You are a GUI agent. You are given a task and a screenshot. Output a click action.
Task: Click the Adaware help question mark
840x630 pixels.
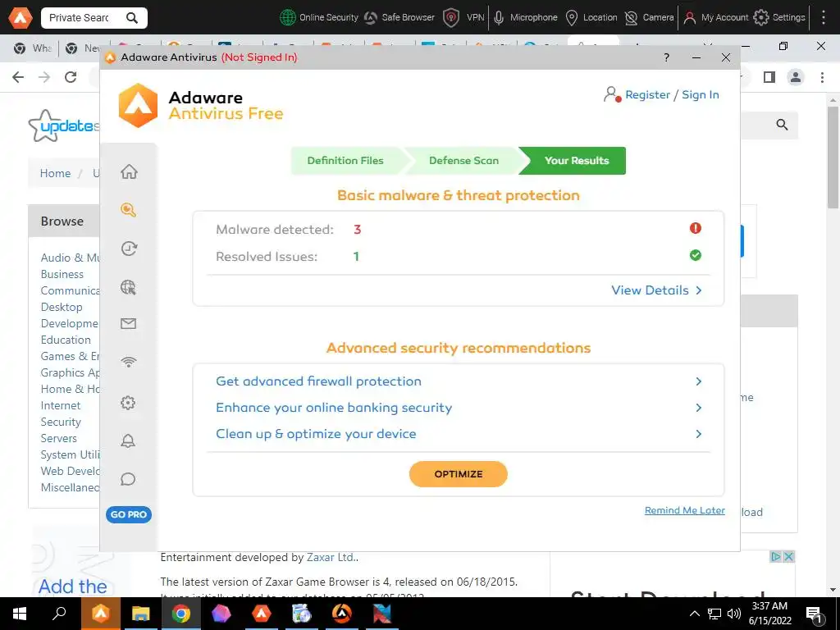click(666, 57)
